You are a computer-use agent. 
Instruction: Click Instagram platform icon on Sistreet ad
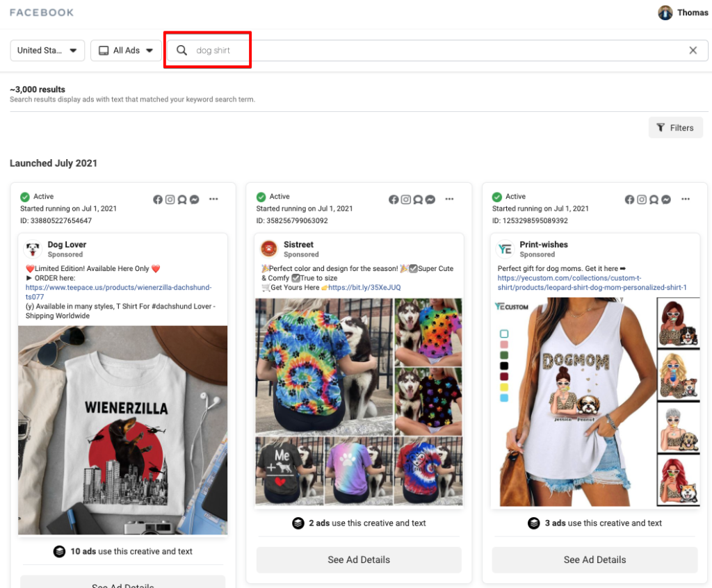pos(406,199)
